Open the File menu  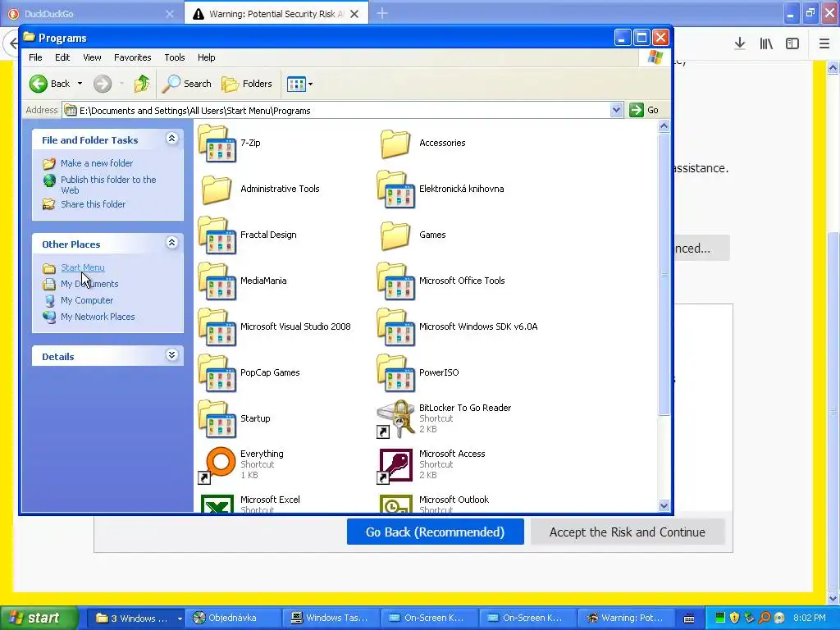coord(35,57)
